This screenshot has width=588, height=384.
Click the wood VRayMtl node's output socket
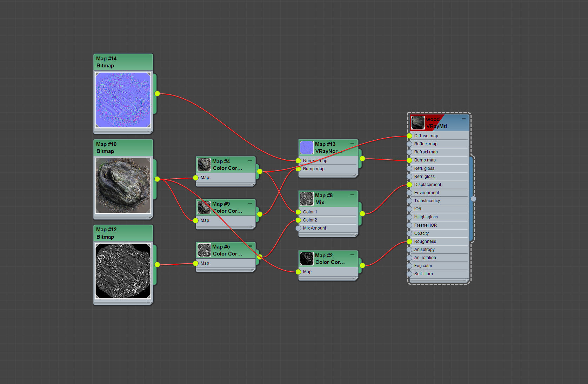tap(473, 199)
